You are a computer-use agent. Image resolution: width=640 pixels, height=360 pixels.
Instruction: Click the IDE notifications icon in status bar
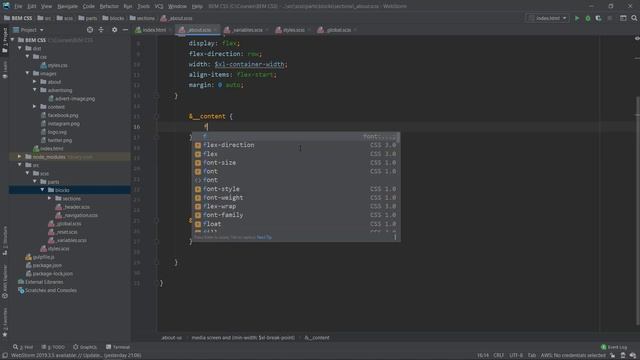[633, 356]
